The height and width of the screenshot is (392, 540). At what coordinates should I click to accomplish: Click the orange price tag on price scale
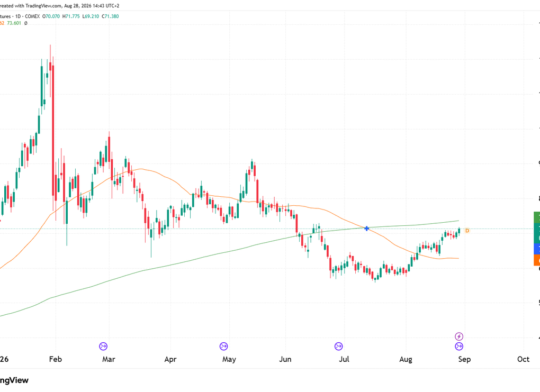coord(537,260)
